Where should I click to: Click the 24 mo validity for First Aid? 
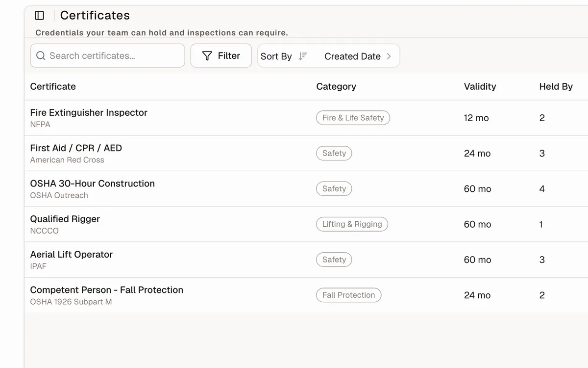477,153
